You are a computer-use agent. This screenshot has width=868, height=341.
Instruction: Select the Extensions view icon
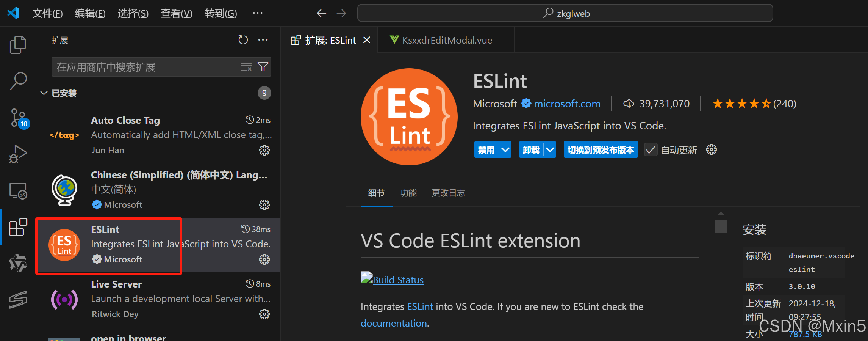[18, 227]
